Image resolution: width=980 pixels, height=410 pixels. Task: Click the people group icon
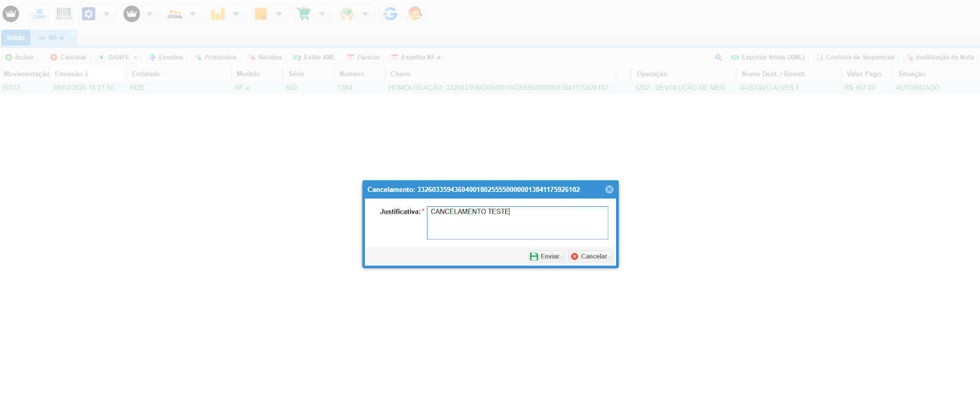(x=175, y=13)
